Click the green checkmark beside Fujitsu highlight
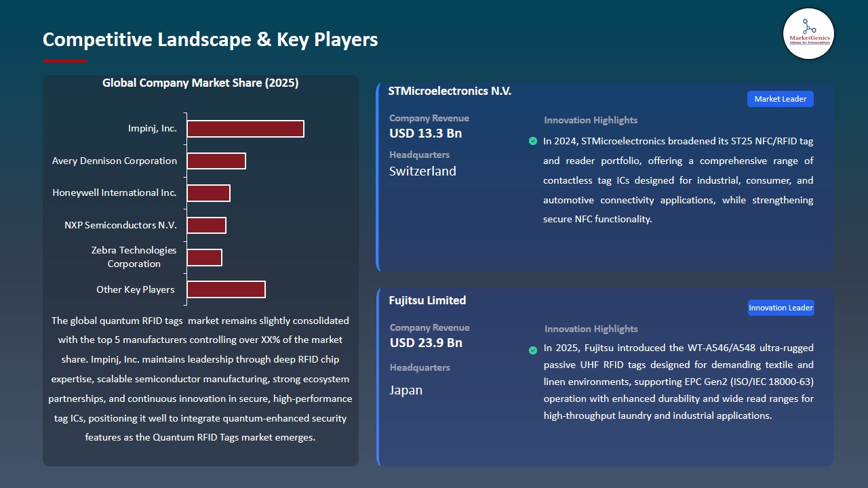868x488 pixels. click(x=533, y=350)
